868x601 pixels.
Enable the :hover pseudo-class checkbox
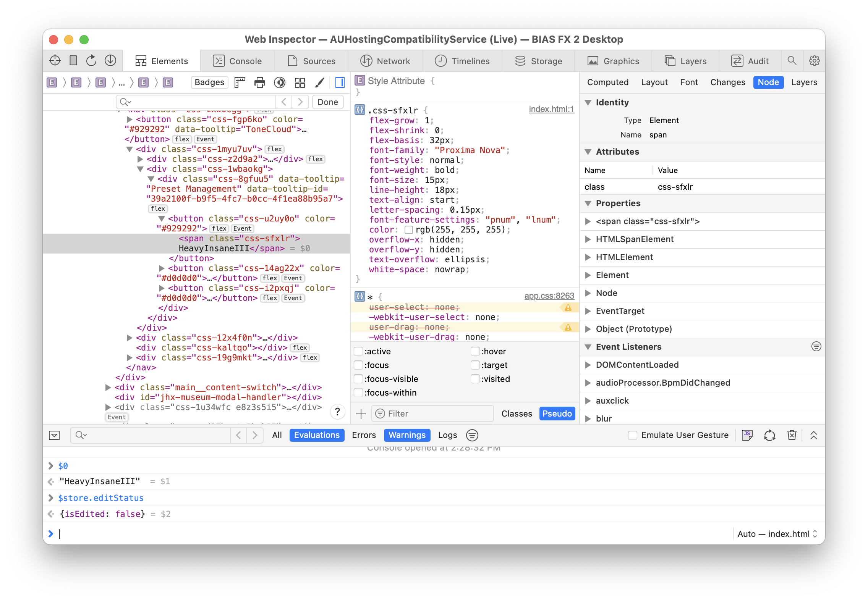click(475, 351)
